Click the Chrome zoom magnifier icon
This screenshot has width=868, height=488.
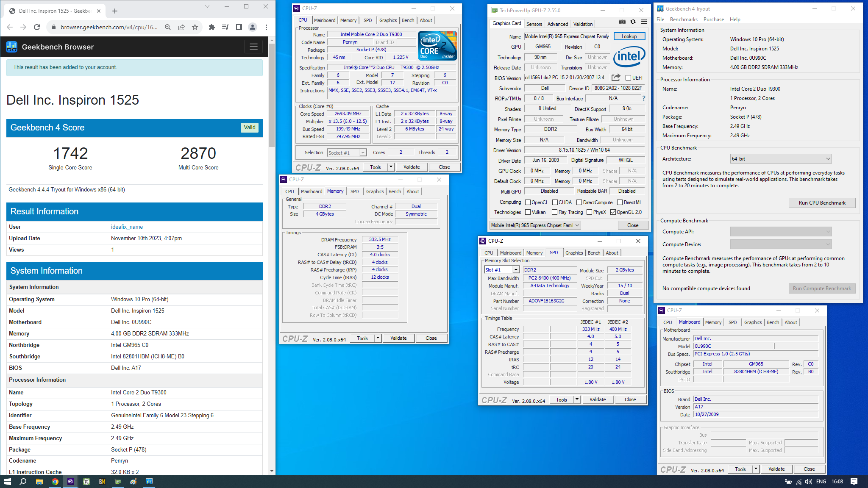tap(168, 27)
